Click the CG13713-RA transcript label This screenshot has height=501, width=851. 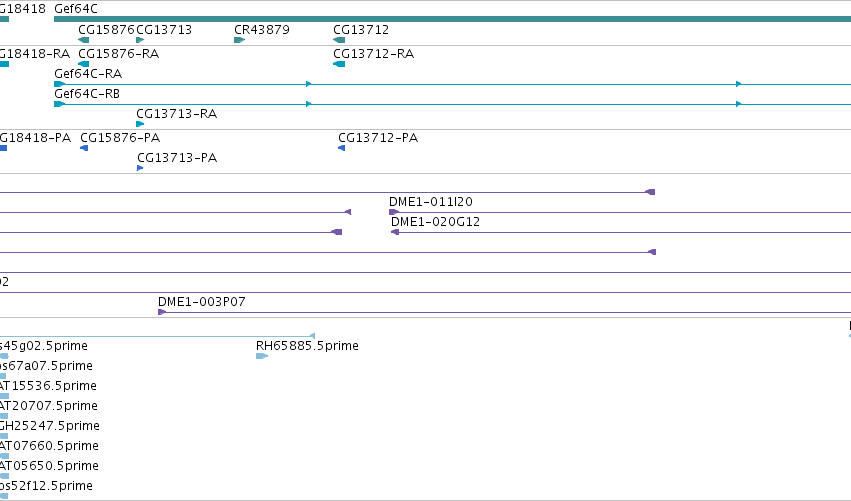(x=176, y=114)
